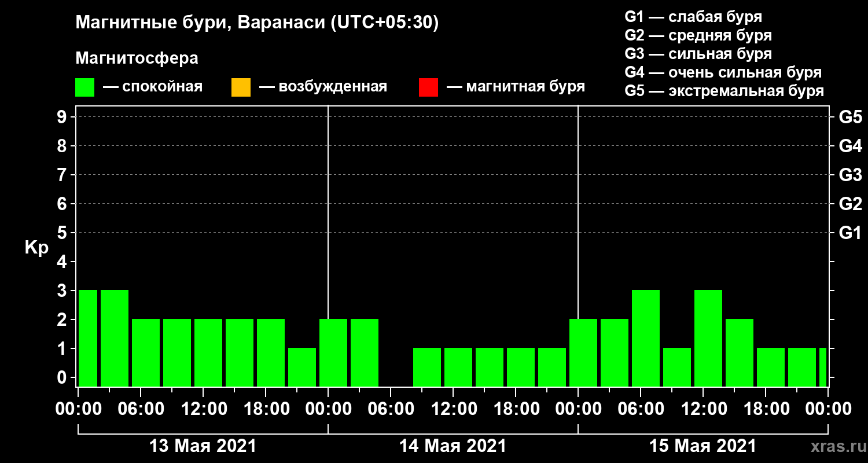
Task: Click the right-axis label G4
Action: (x=850, y=146)
